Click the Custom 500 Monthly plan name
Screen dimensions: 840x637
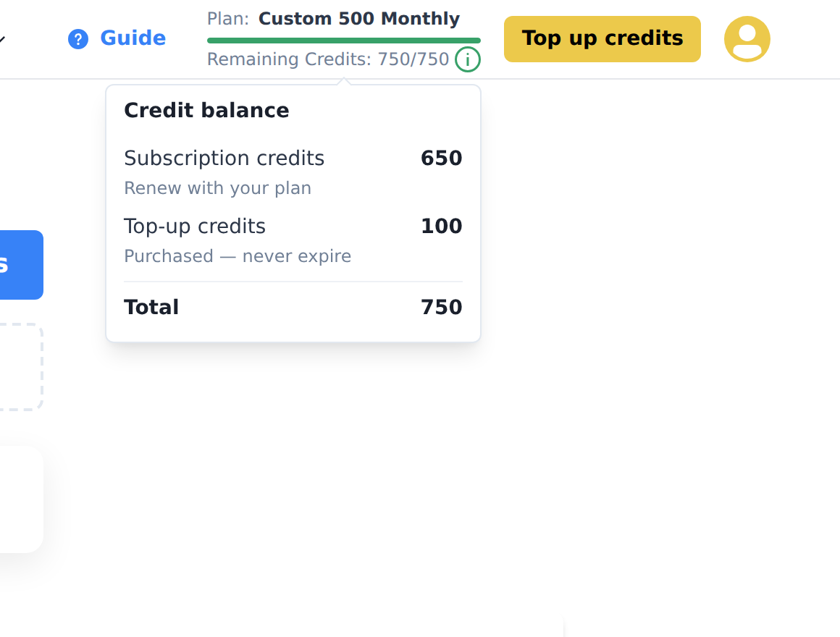tap(359, 19)
